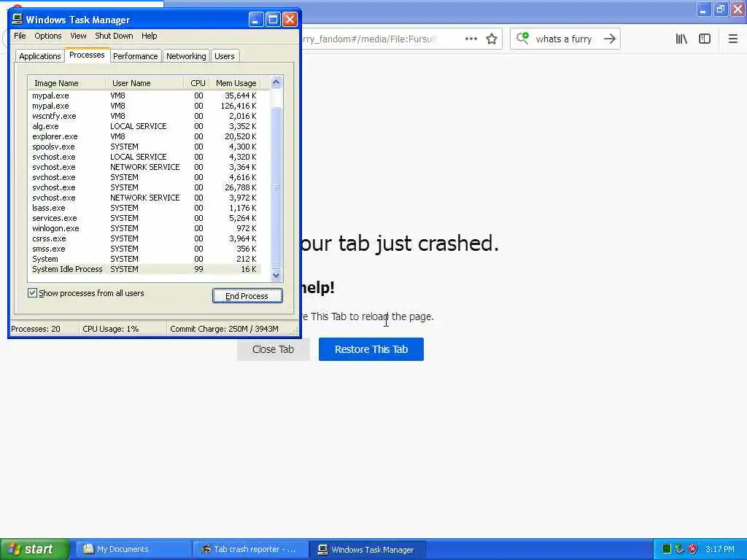This screenshot has height=560, width=747.
Task: Click the process list scroll up arrow
Action: (x=276, y=82)
